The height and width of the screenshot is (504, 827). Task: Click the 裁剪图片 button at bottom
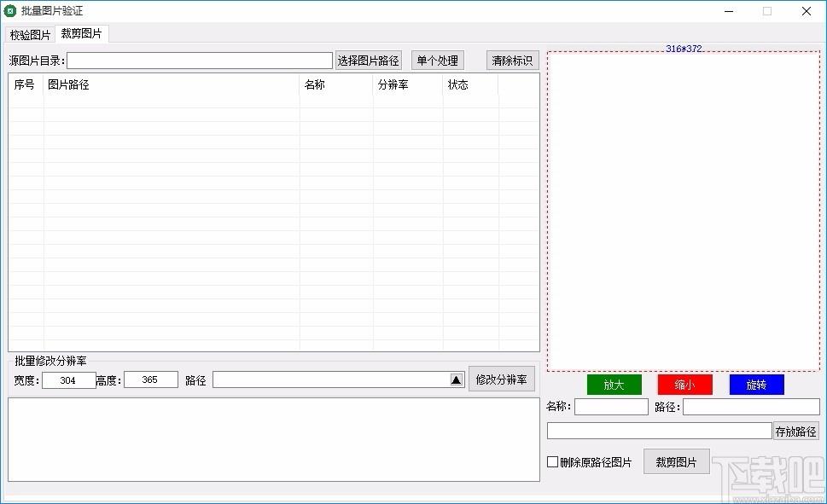[x=676, y=462]
